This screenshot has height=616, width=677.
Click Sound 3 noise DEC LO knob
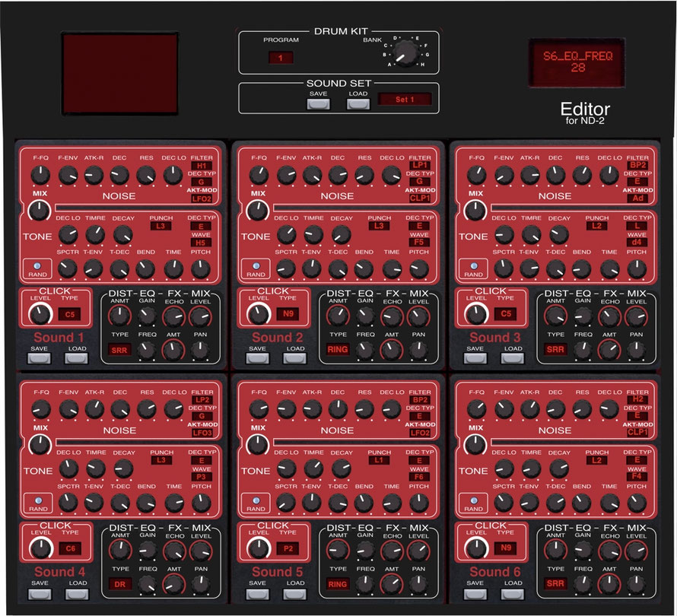pos(609,175)
